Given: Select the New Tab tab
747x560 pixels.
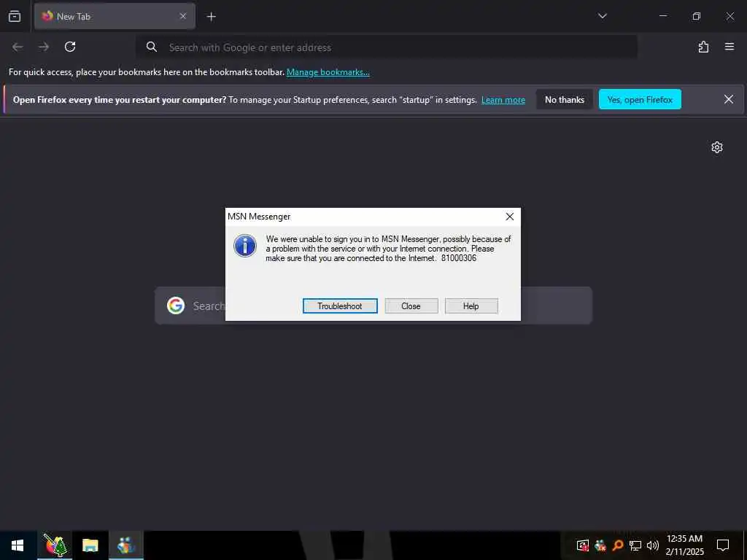Looking at the screenshot, I should 115,16.
